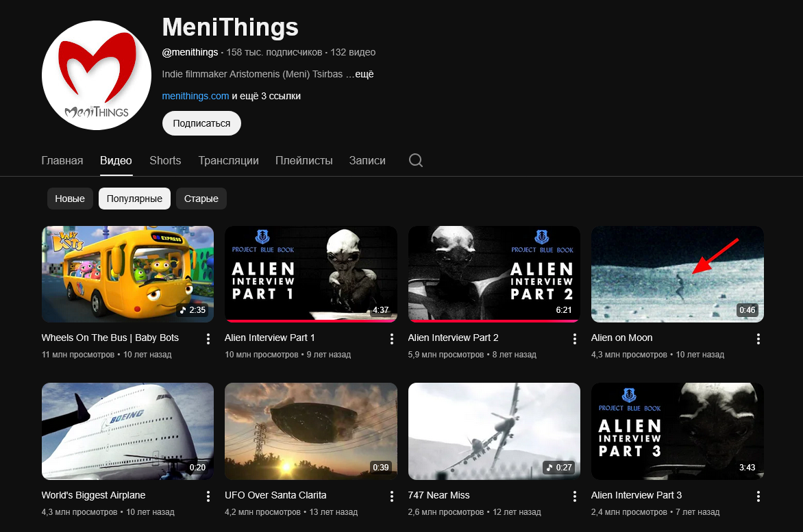The height and width of the screenshot is (532, 803).
Task: Open Alien Interview Part 1 title link
Action: [269, 338]
